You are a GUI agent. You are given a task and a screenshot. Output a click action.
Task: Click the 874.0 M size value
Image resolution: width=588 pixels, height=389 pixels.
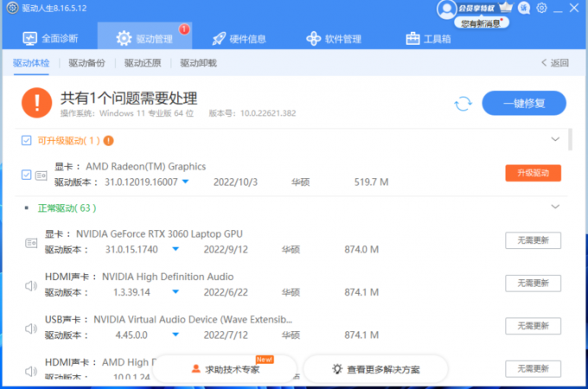pyautogui.click(x=361, y=250)
